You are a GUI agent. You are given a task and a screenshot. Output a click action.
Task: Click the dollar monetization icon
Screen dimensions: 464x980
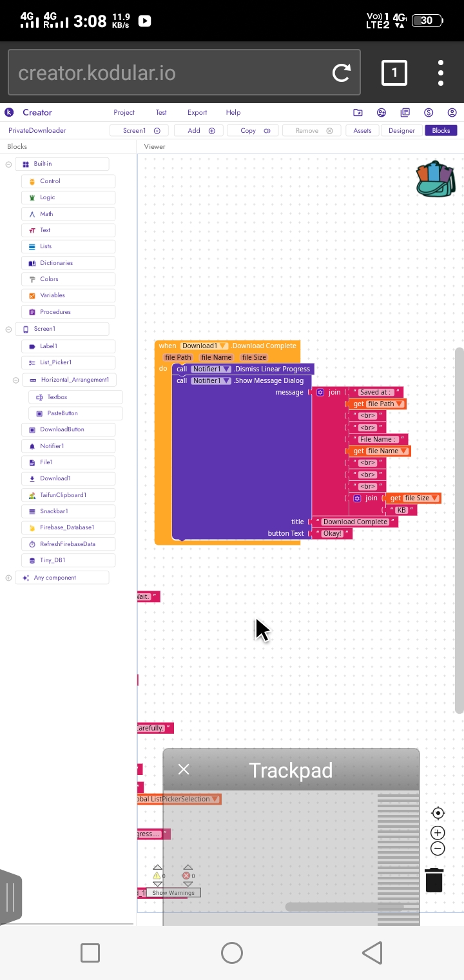click(429, 112)
